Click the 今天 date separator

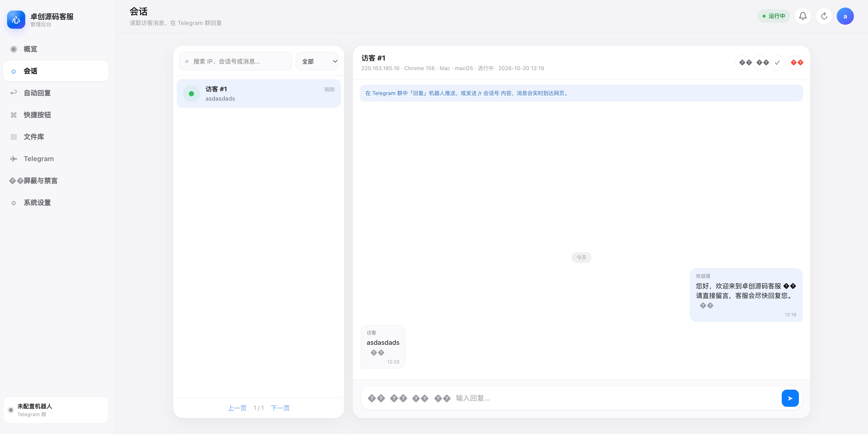(581, 258)
